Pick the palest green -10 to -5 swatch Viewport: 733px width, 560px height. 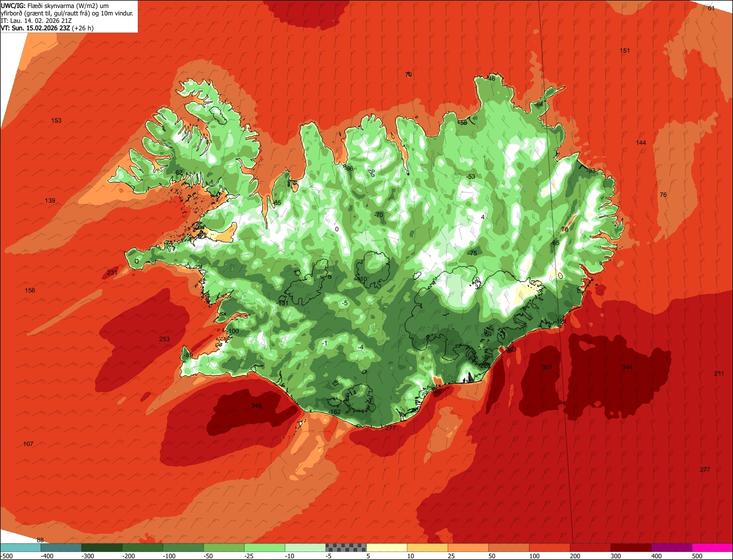[305, 547]
